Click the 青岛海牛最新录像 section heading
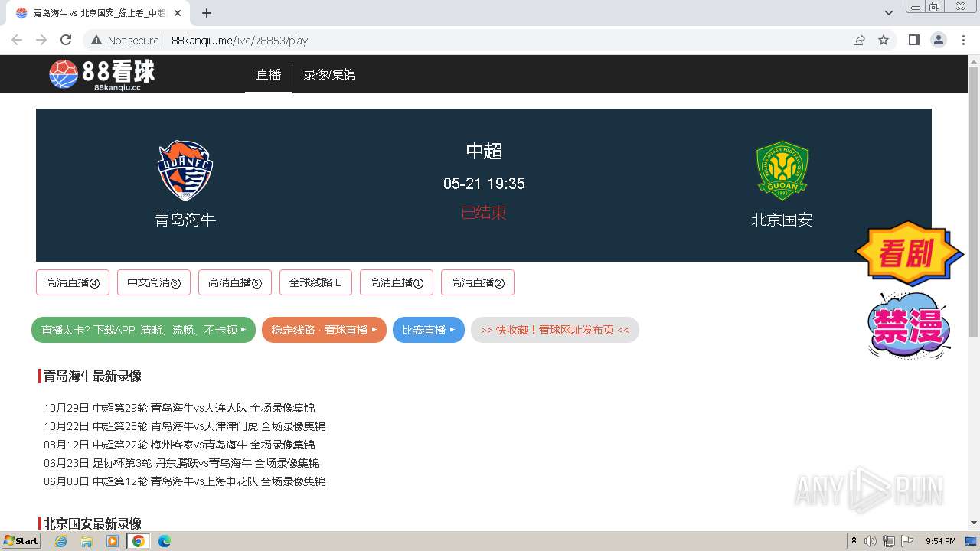This screenshot has height=551, width=980. [93, 376]
